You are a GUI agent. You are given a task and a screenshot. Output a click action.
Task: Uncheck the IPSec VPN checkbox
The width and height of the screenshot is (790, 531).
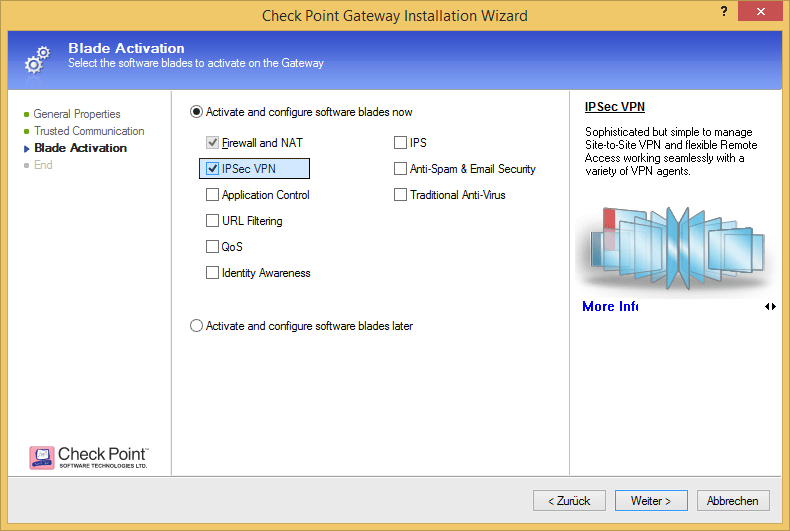tap(213, 169)
